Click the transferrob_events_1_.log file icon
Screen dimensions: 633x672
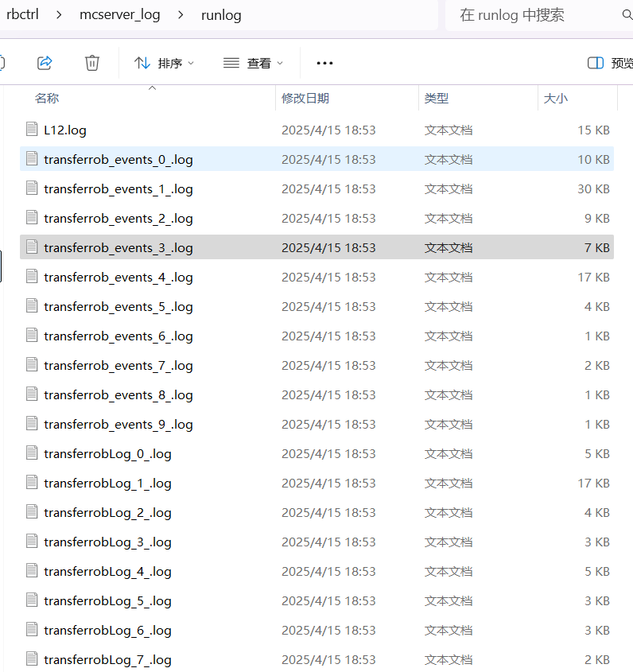tap(32, 188)
